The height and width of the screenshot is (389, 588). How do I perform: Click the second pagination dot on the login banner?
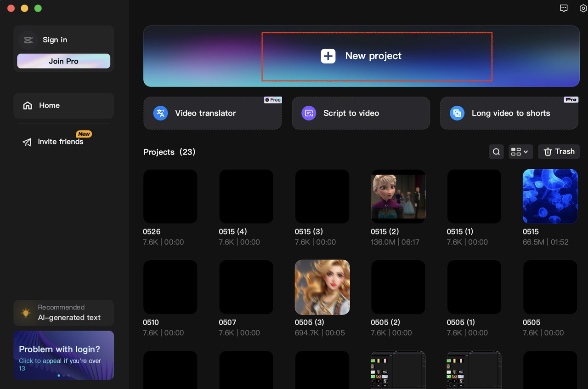[64, 376]
